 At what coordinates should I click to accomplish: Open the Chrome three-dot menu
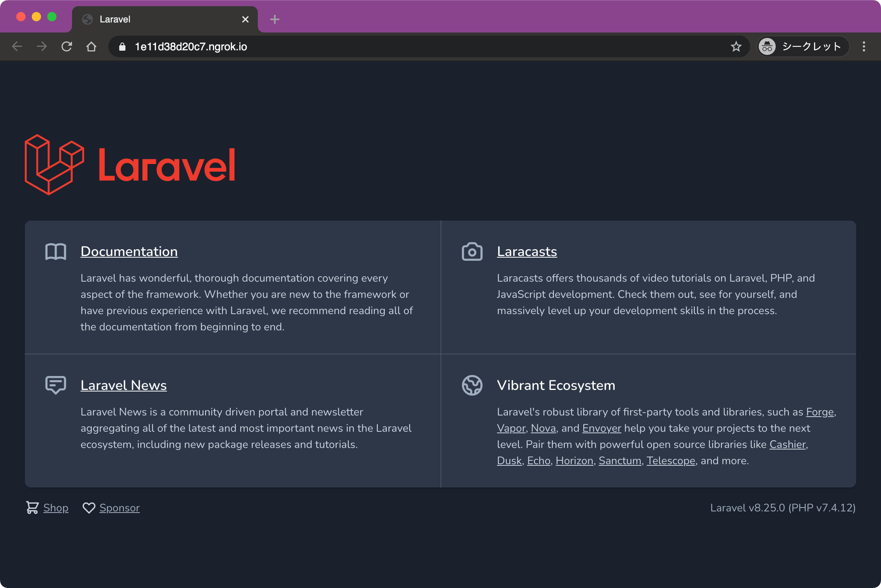coord(864,47)
